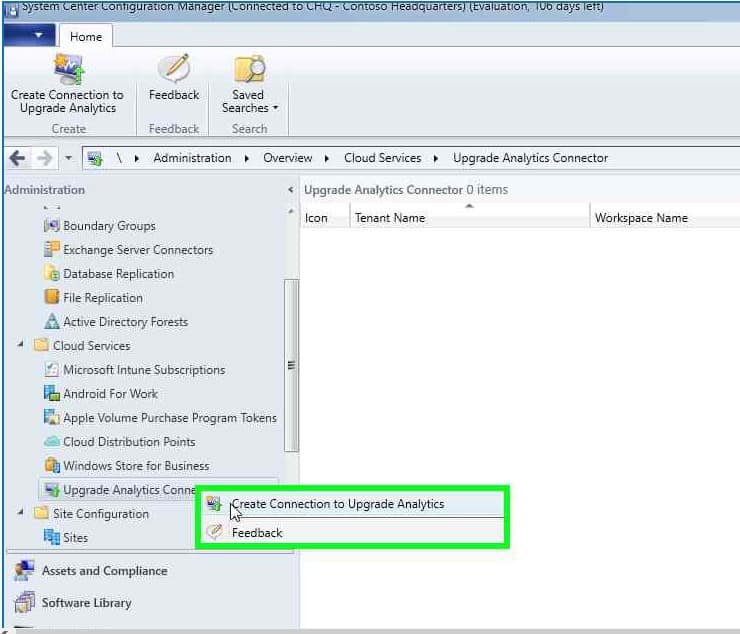Click the Android For Work icon
740x634 pixels.
tap(51, 393)
